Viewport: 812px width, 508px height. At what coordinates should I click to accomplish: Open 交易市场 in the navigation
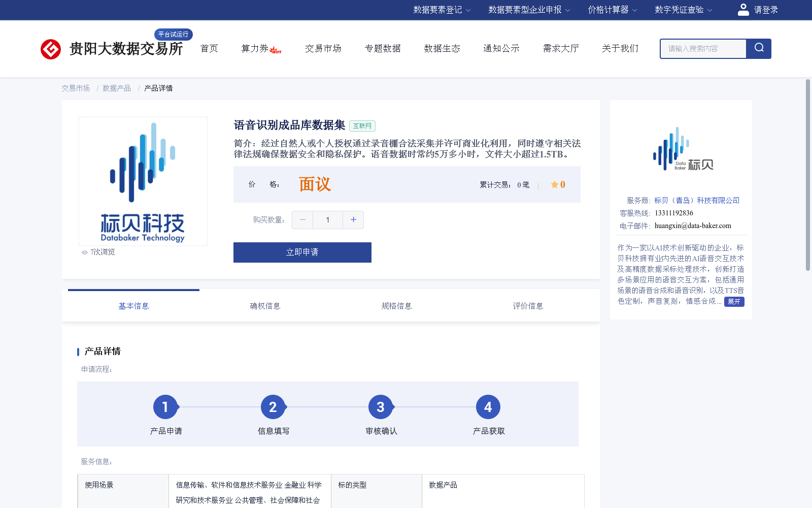point(323,48)
